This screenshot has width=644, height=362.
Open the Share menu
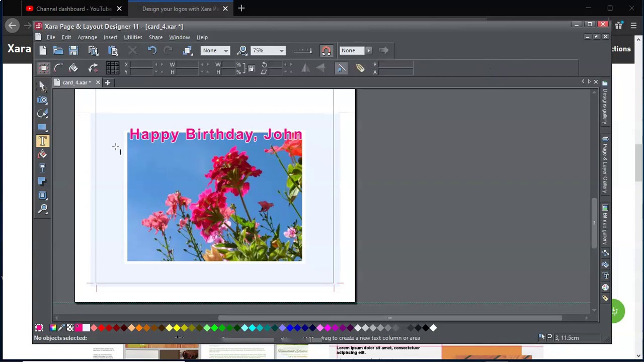(x=155, y=37)
